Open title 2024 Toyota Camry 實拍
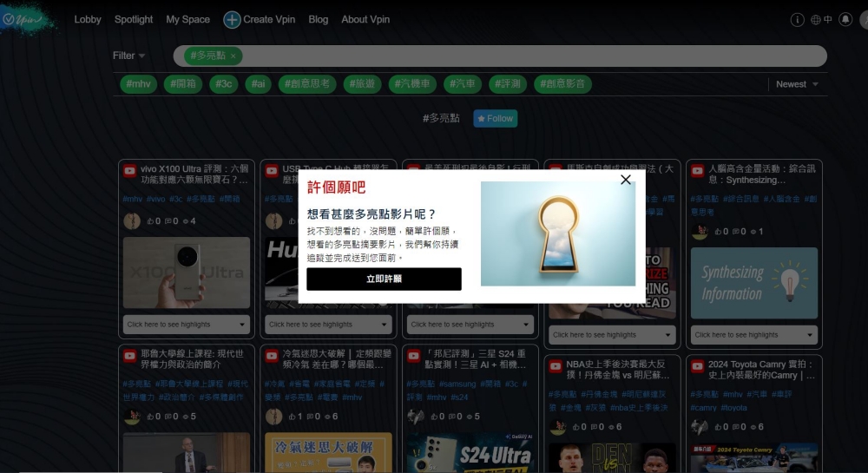The image size is (868, 473). click(x=761, y=370)
